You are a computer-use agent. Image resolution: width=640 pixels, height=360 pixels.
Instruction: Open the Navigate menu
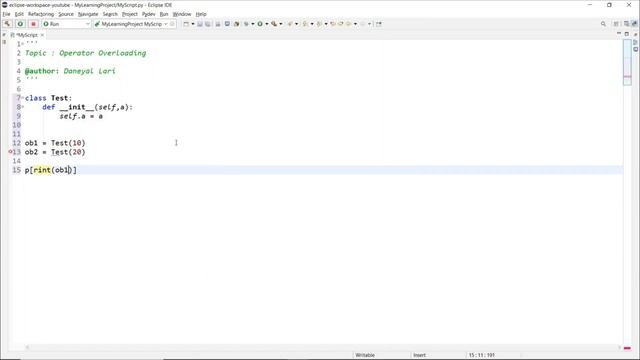click(88, 14)
